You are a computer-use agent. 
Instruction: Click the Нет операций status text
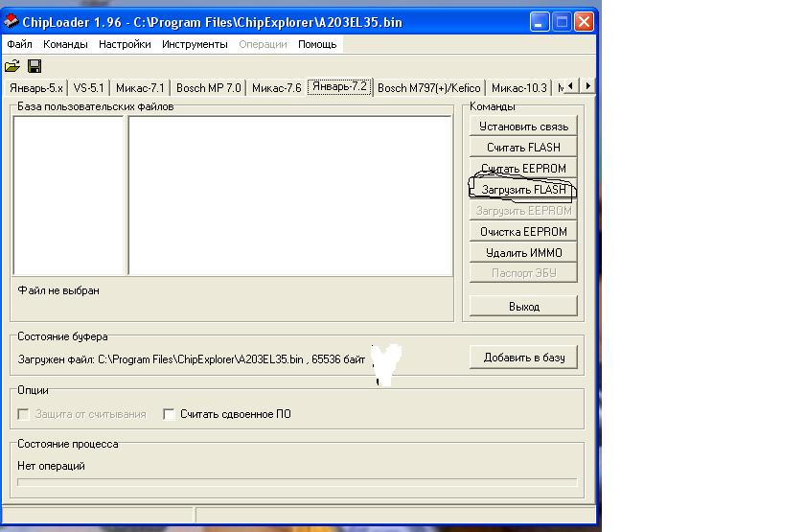tap(51, 466)
